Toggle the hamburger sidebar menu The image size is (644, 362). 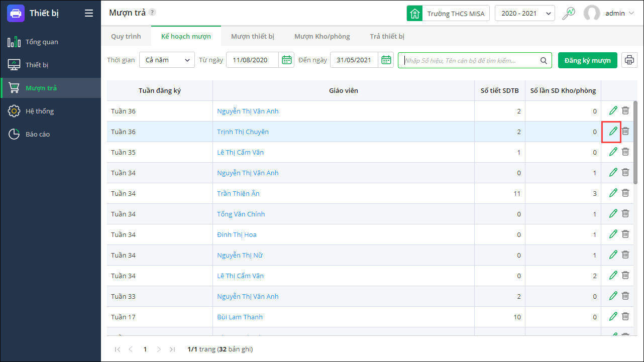[89, 14]
